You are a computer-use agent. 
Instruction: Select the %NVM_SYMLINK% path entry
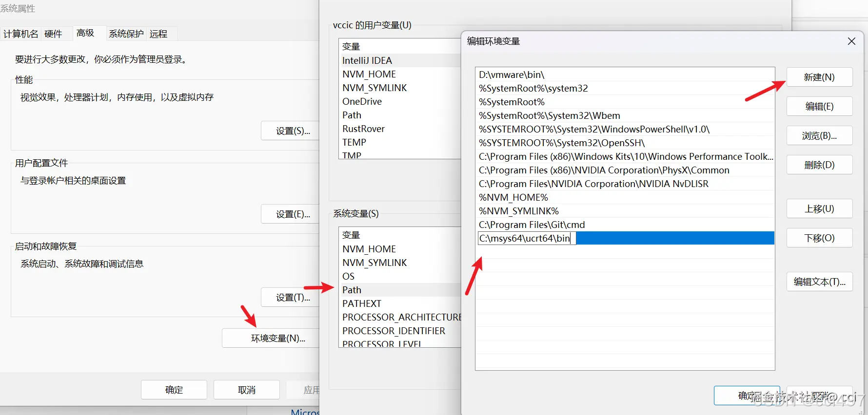point(625,211)
